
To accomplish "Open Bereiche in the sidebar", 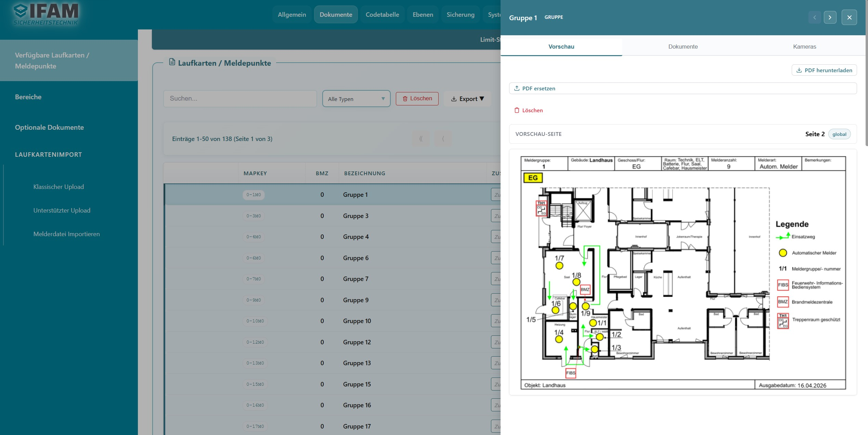I will tap(28, 97).
